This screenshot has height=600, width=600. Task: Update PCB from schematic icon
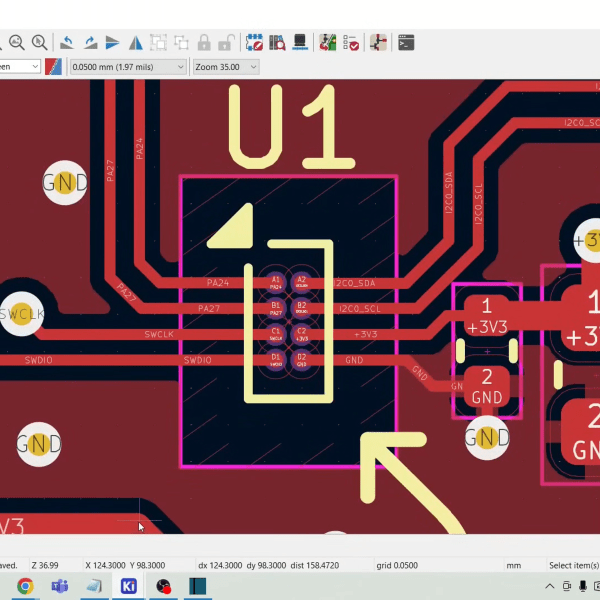(327, 43)
